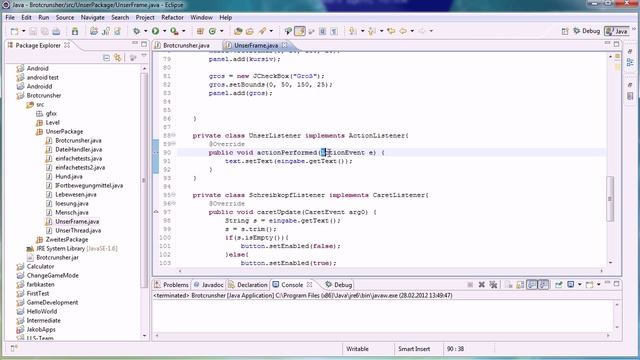Click Collapse All in Package Explorer

click(107, 58)
